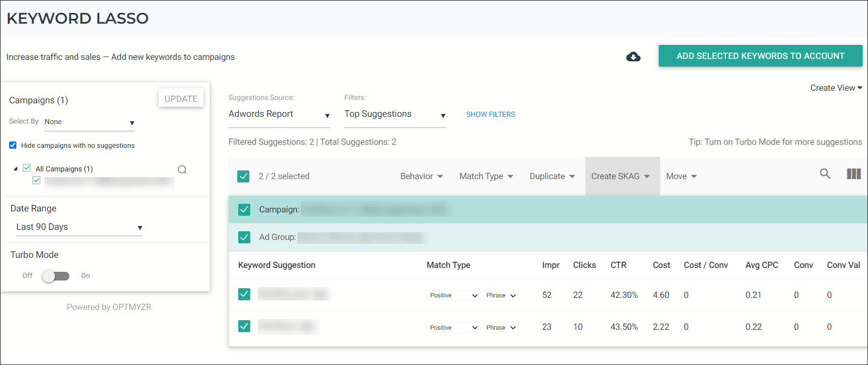Click the 2.22 cost value
This screenshot has width=868, height=365.
(661, 327)
